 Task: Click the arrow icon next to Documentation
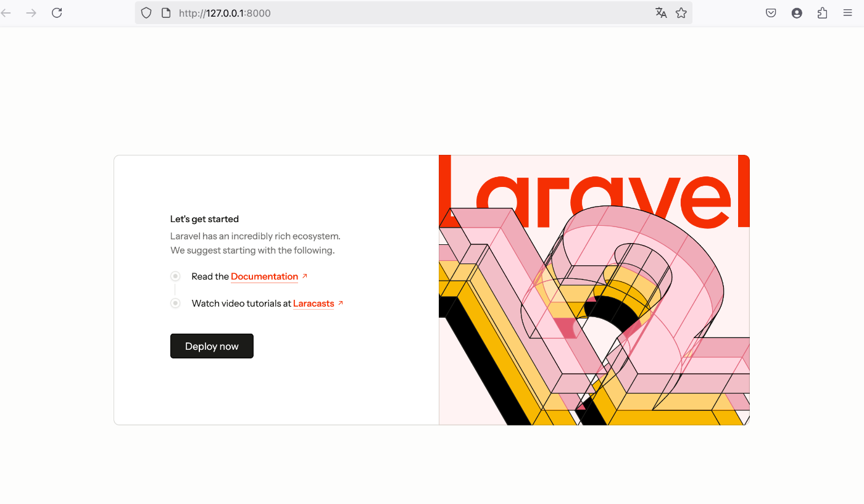click(x=305, y=276)
